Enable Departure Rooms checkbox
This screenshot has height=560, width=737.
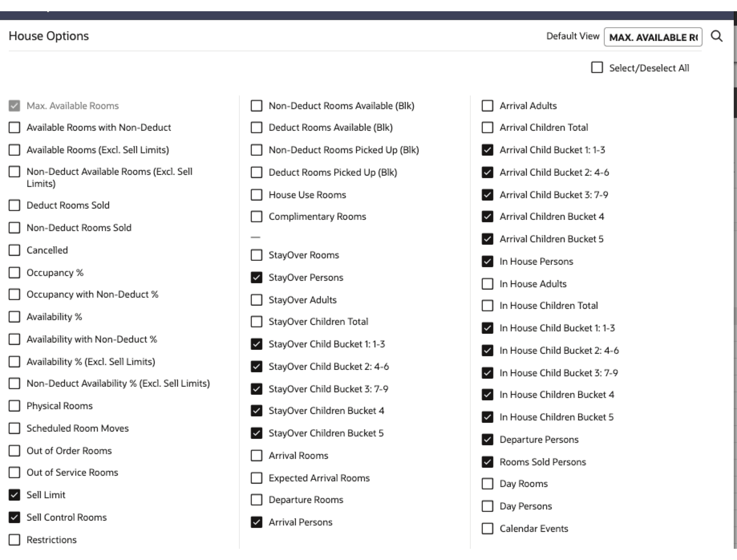(257, 500)
